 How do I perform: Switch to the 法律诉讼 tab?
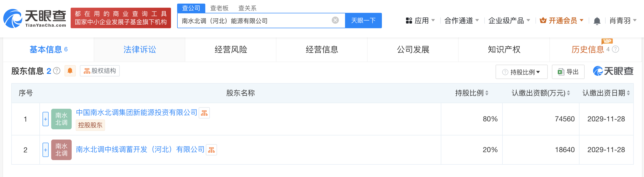coord(139,50)
